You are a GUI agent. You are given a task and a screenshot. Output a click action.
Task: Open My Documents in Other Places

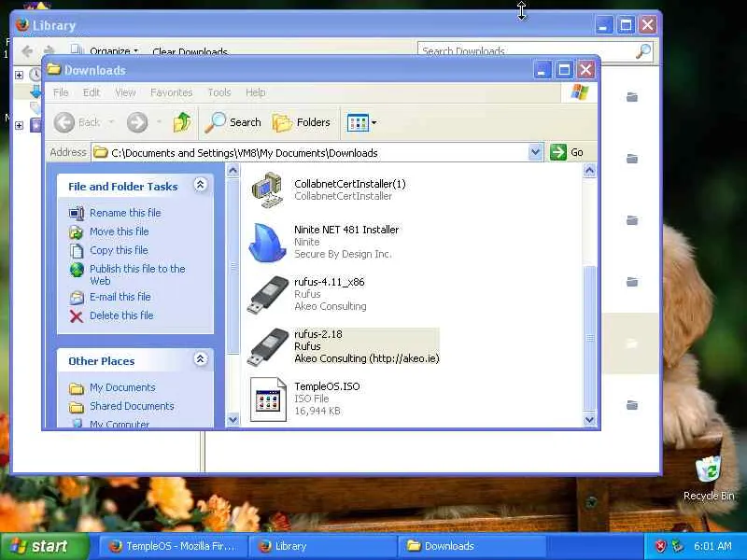pos(122,387)
